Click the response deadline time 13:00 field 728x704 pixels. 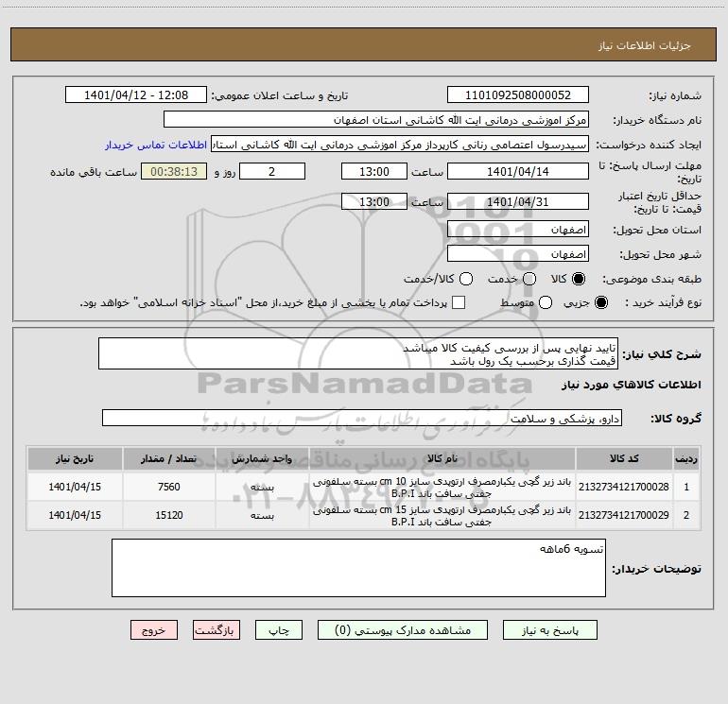click(x=374, y=171)
